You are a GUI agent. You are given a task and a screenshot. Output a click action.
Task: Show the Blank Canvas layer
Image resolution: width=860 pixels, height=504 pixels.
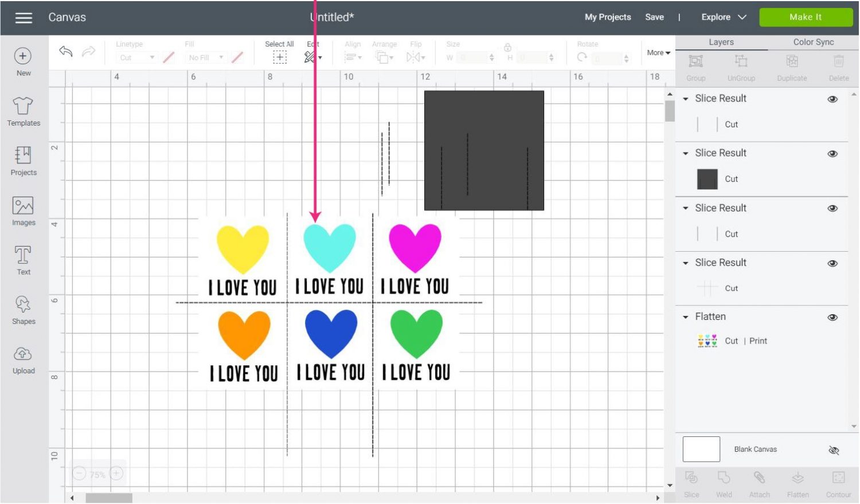(x=834, y=451)
